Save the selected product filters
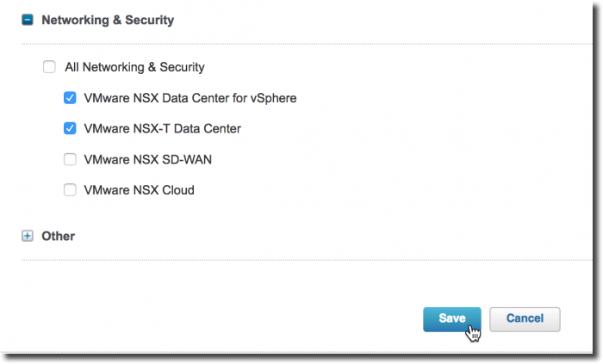603x364 pixels. 452,319
